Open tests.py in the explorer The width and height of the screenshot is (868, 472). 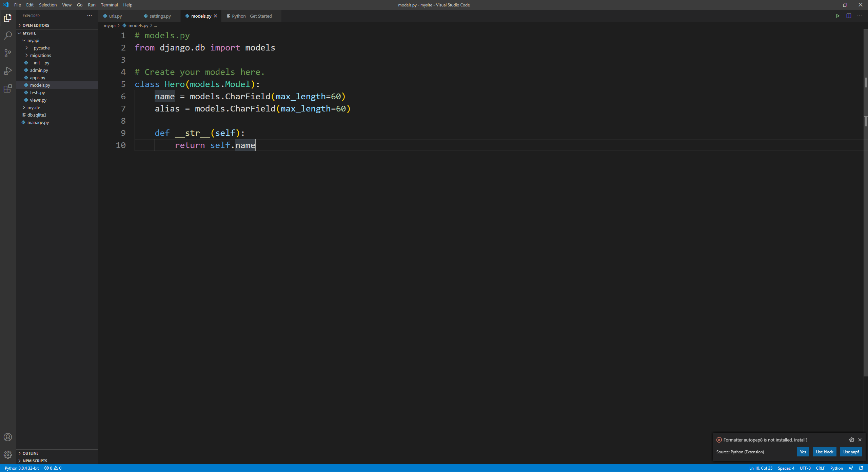click(57, 93)
